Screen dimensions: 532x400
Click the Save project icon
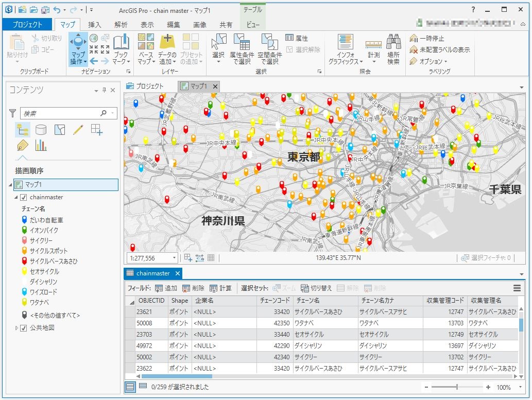[45, 10]
